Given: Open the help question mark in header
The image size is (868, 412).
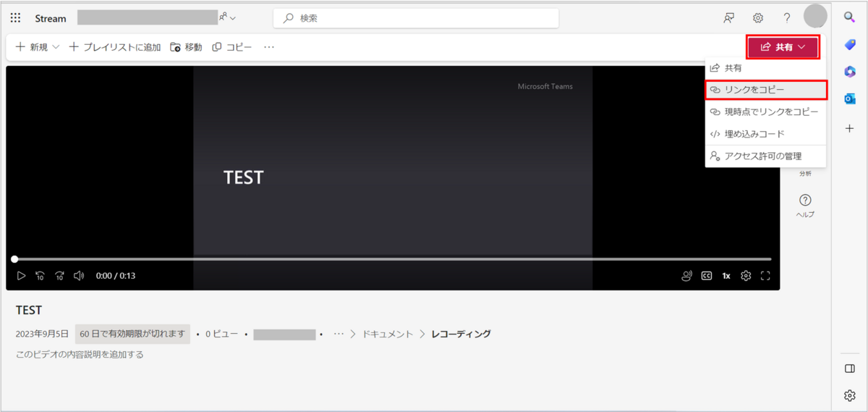Looking at the screenshot, I should pyautogui.click(x=787, y=18).
